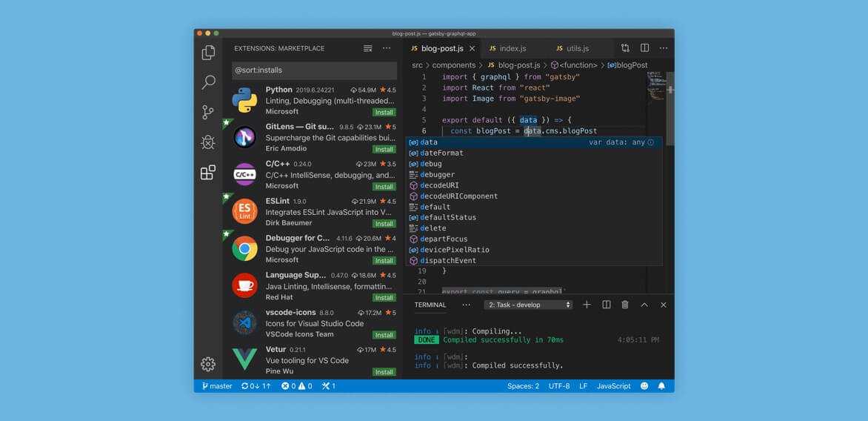Image resolution: width=868 pixels, height=421 pixels.
Task: Show suggestion details info icon
Action: coord(650,142)
